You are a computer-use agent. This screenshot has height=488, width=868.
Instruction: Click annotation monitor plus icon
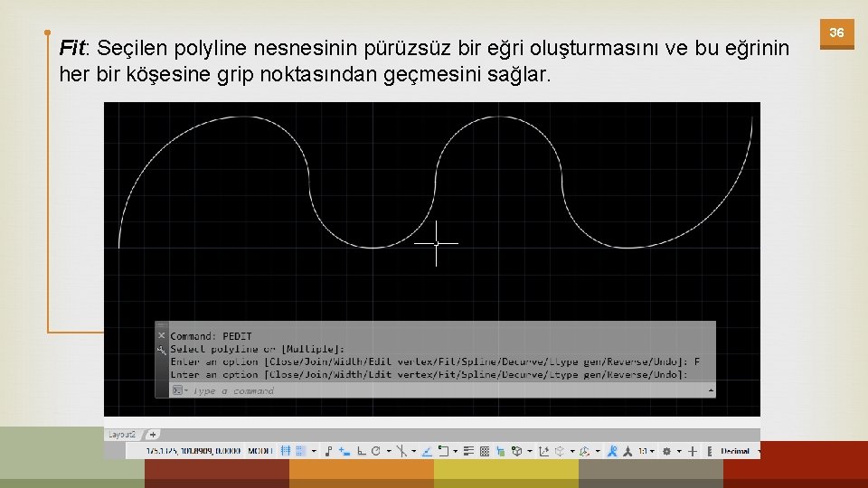[693, 452]
